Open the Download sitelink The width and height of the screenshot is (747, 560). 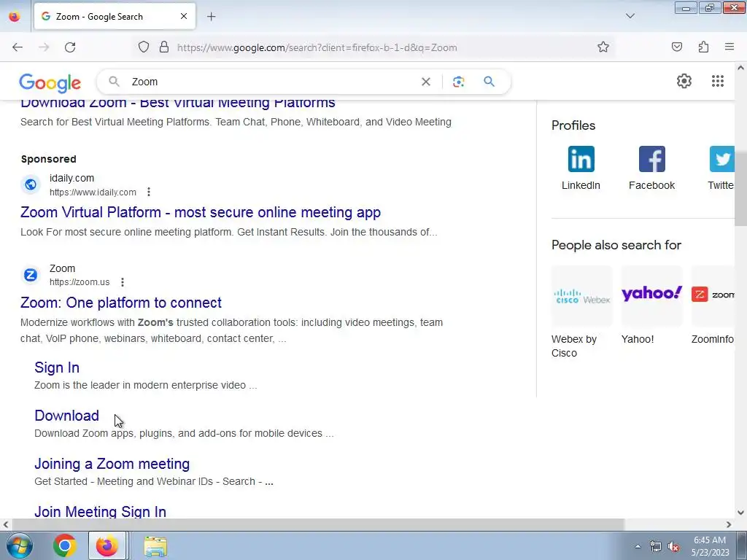[66, 416]
